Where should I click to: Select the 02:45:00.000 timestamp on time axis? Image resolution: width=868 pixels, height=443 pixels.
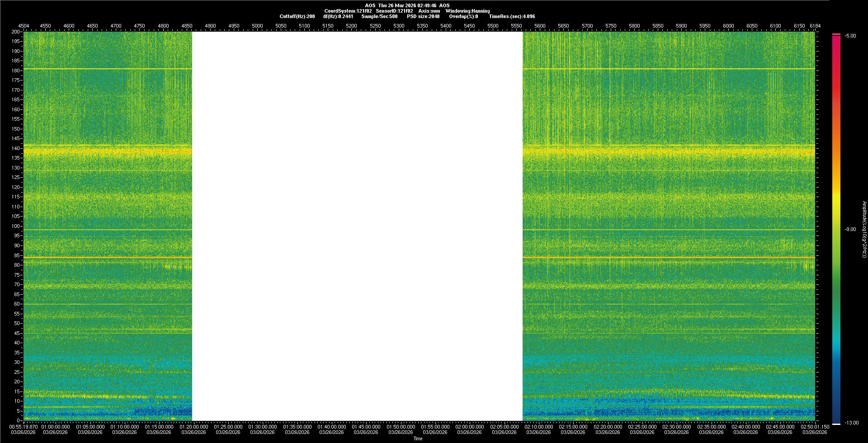pyautogui.click(x=780, y=427)
